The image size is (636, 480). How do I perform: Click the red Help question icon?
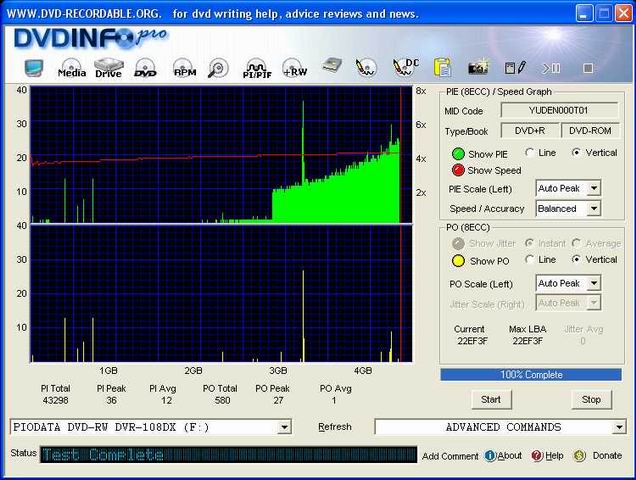pyautogui.click(x=537, y=456)
